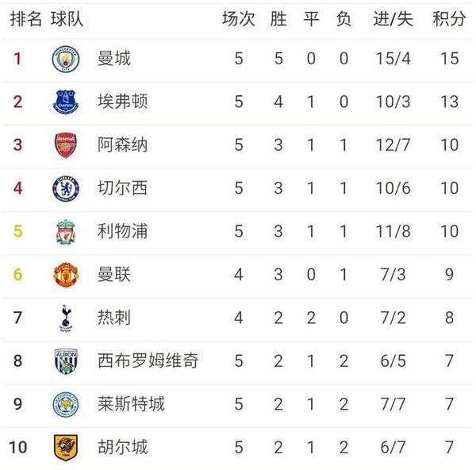Viewport: 476px width, 470px height.
Task: Click the Chelsea club crest
Action: (65, 188)
